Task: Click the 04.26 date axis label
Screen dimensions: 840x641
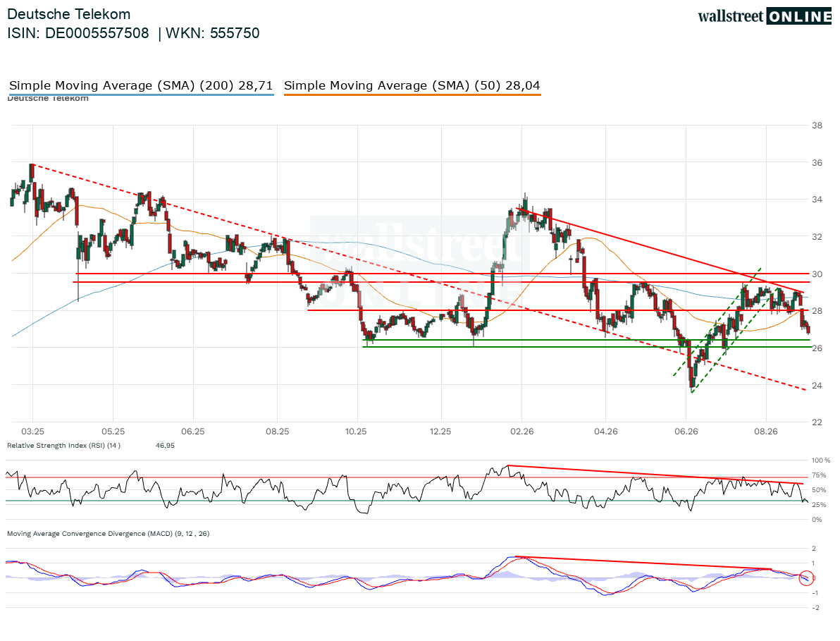Action: [606, 432]
